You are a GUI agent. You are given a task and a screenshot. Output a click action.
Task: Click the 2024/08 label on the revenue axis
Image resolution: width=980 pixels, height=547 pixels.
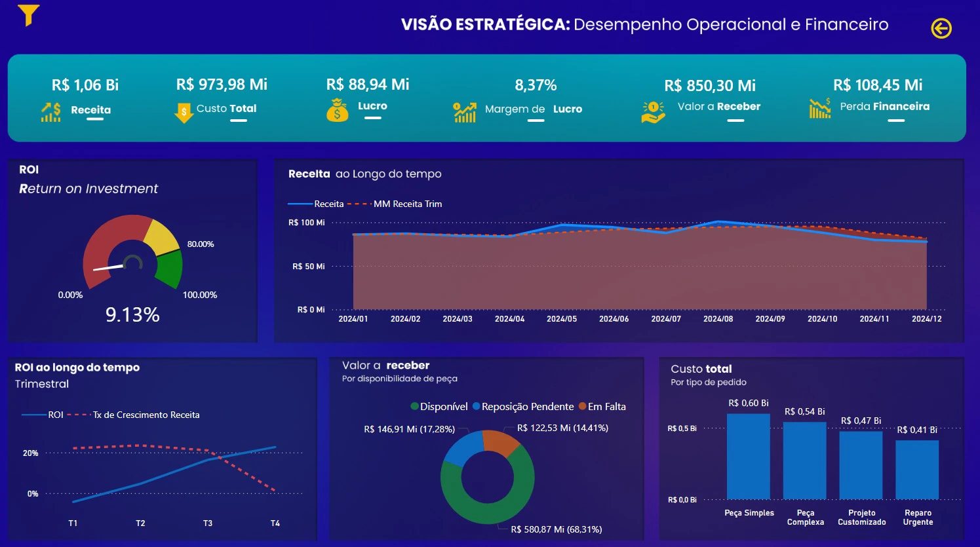click(x=718, y=319)
